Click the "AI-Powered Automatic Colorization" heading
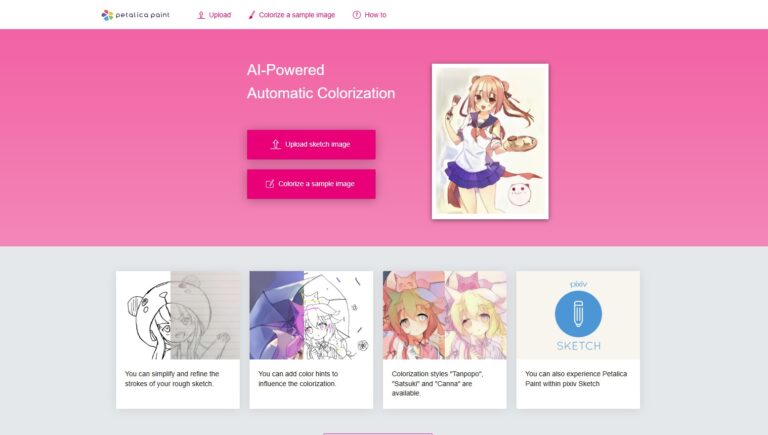 tap(321, 81)
